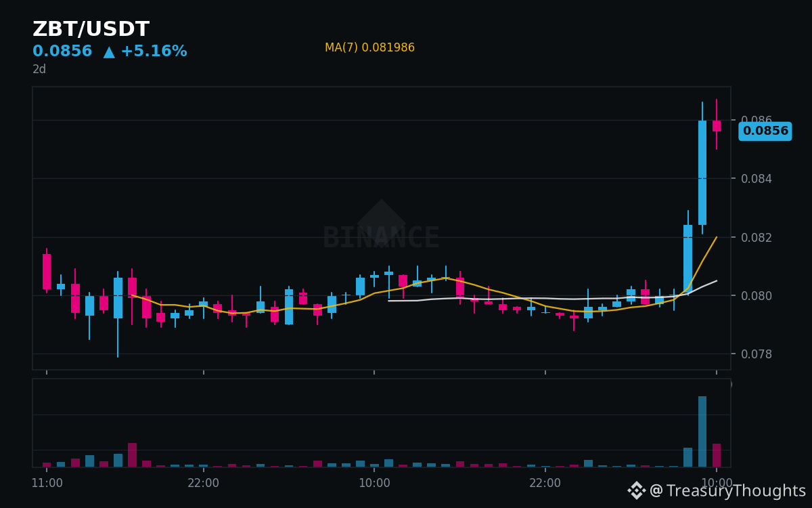Click the 0.082 price axis label
The width and height of the screenshot is (812, 508).
click(757, 238)
